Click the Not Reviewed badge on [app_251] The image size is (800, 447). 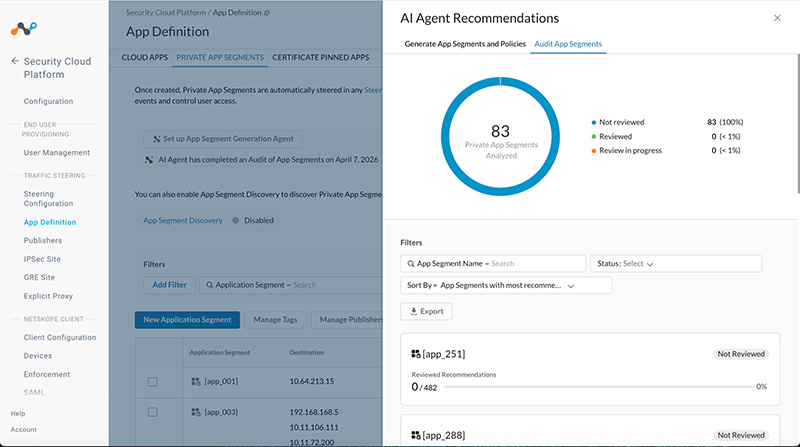pos(741,354)
